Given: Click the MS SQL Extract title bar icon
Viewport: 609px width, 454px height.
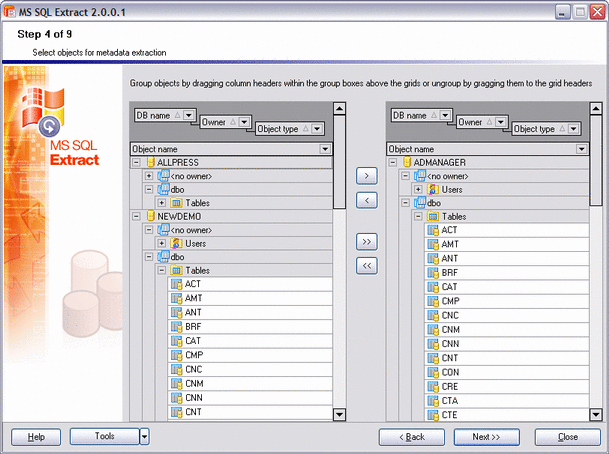Looking at the screenshot, I should coord(9,12).
